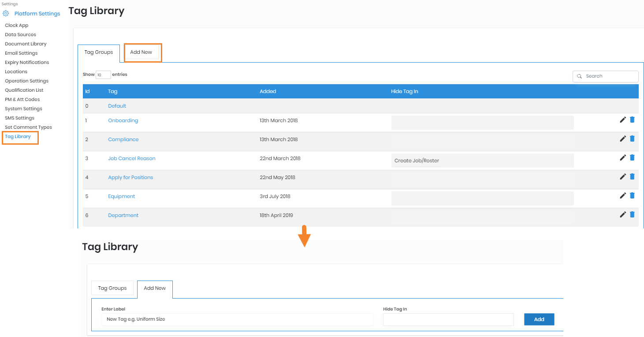Click the blue Add button

point(539,319)
